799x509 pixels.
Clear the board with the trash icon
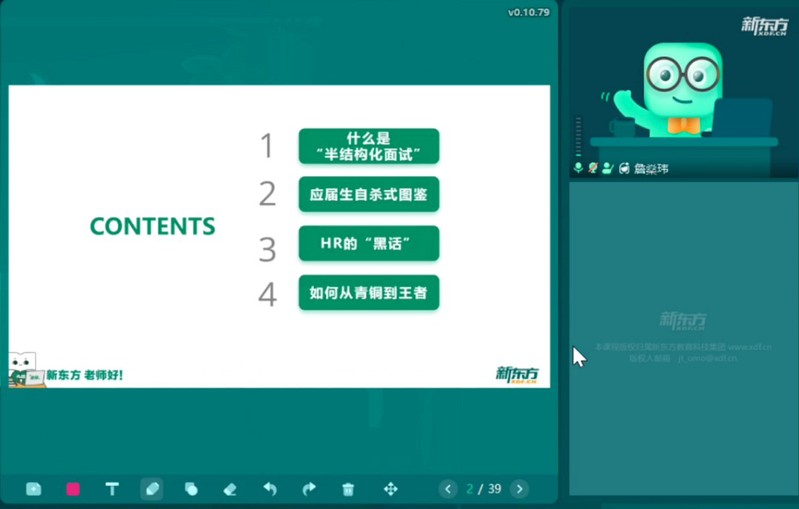[348, 489]
